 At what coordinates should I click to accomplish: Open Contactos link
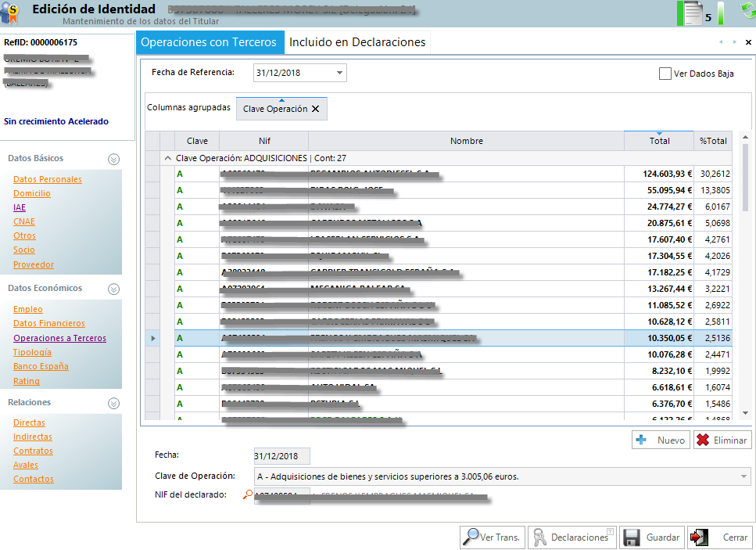(x=34, y=479)
